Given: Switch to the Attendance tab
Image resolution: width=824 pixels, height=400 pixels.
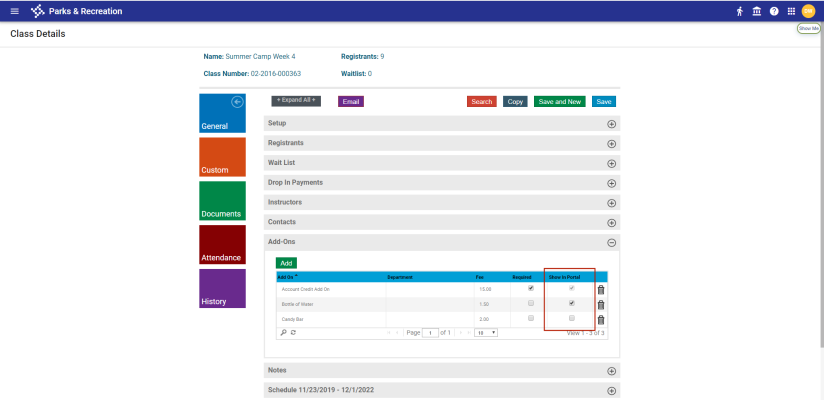Looking at the screenshot, I should (x=222, y=246).
